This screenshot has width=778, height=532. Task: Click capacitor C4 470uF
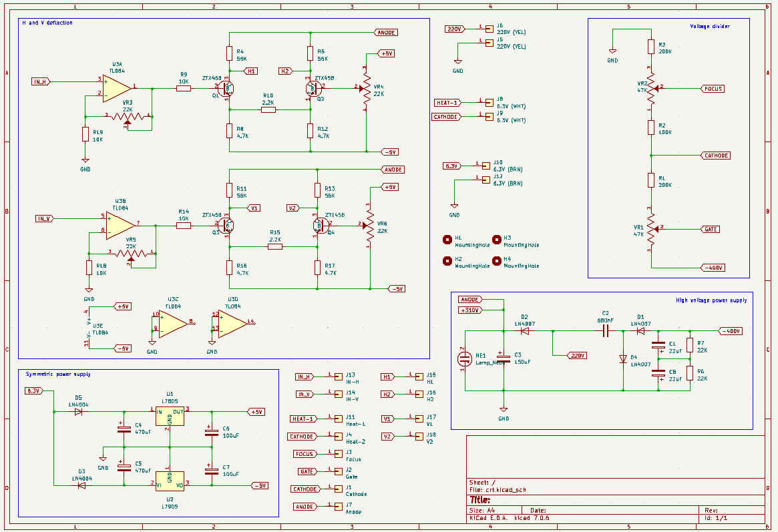[x=124, y=429]
